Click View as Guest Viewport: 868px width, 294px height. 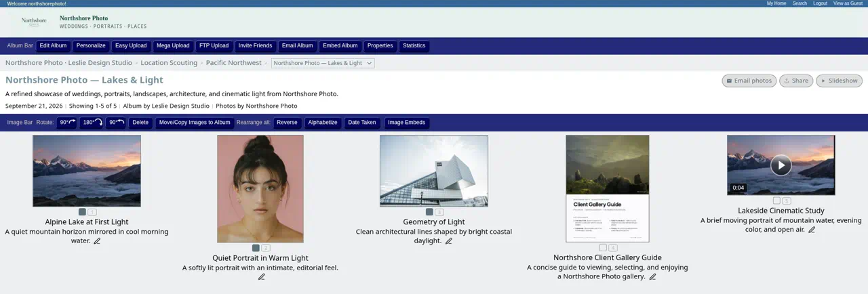(848, 3)
